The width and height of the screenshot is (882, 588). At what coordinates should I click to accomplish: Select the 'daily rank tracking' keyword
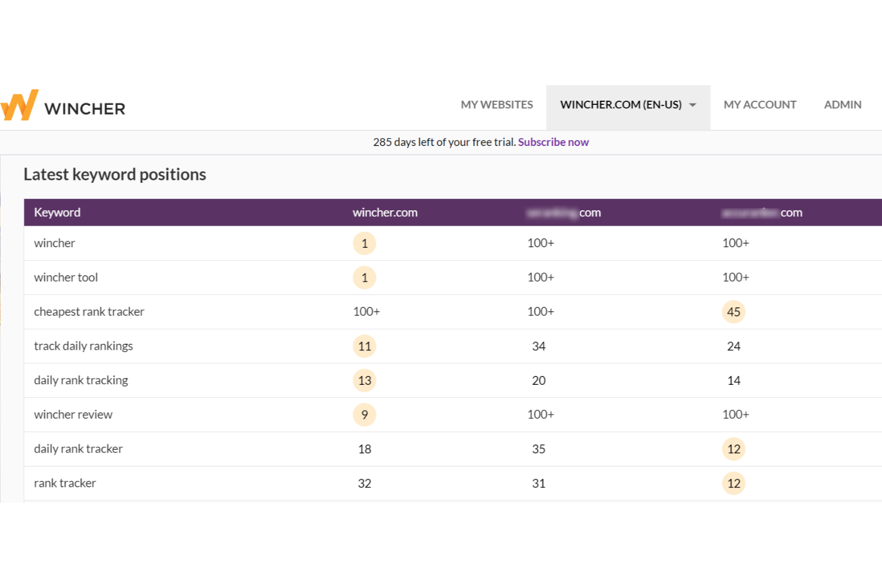(x=81, y=380)
